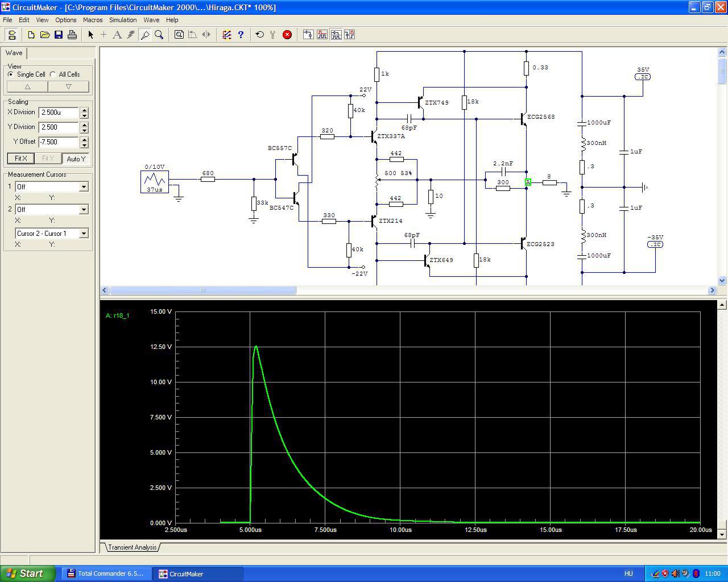The width and height of the screenshot is (728, 582).
Task: Click the X Division value field
Action: tap(59, 113)
